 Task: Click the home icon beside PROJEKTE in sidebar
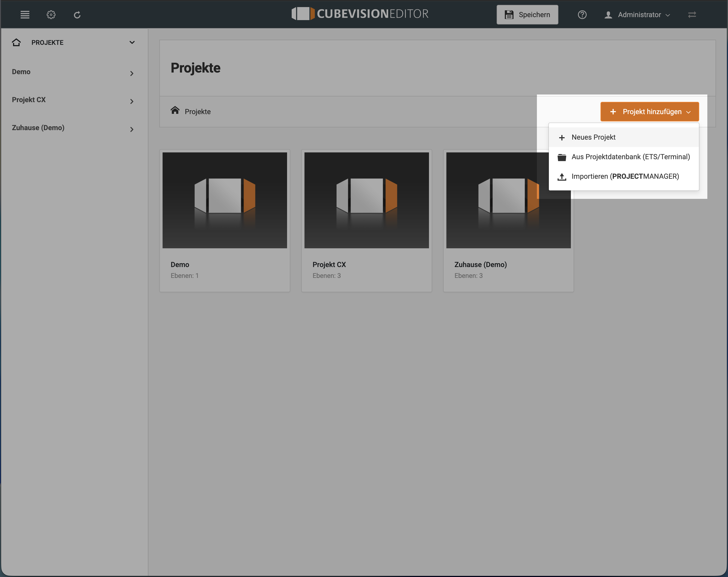[x=16, y=42]
